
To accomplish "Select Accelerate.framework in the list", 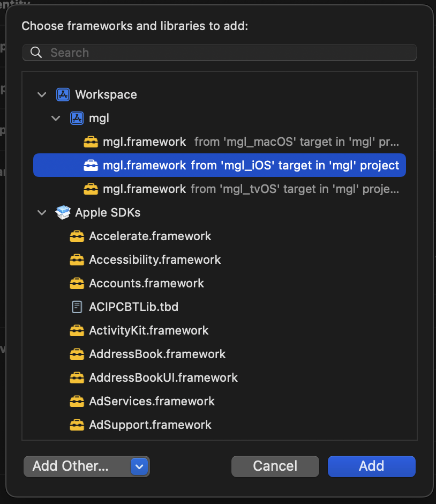I will pyautogui.click(x=220, y=236).
